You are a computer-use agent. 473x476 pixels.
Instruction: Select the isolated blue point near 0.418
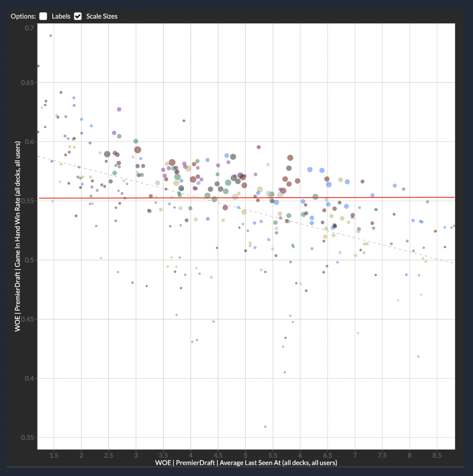(418, 357)
